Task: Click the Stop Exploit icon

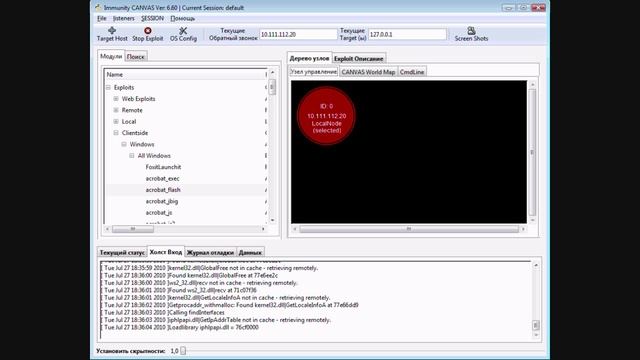Action: tap(147, 34)
